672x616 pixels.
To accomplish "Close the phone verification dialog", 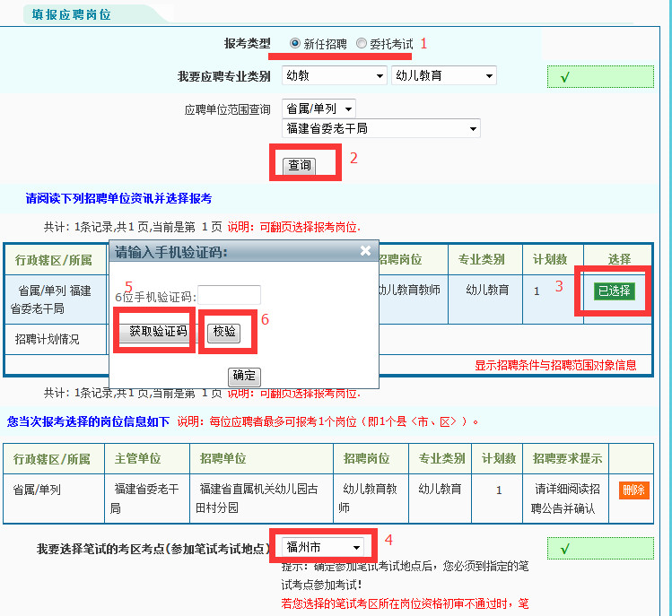I will (365, 252).
